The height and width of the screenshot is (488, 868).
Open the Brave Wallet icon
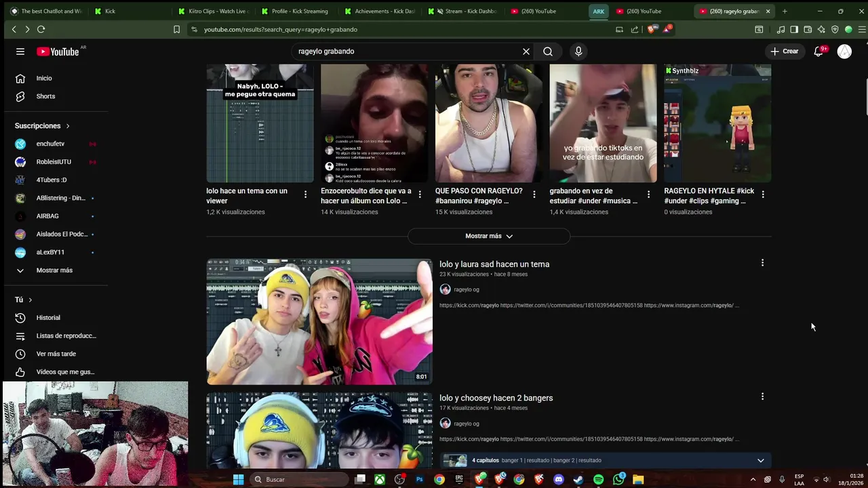pyautogui.click(x=808, y=29)
